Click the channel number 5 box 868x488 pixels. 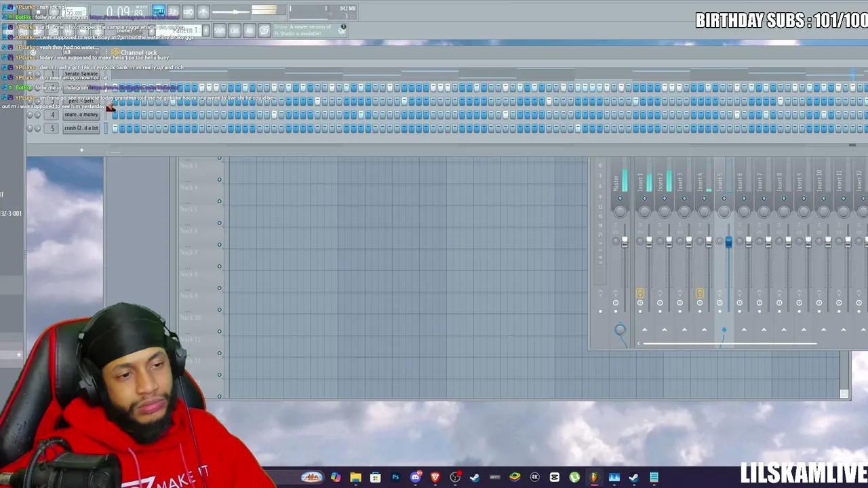click(x=52, y=128)
